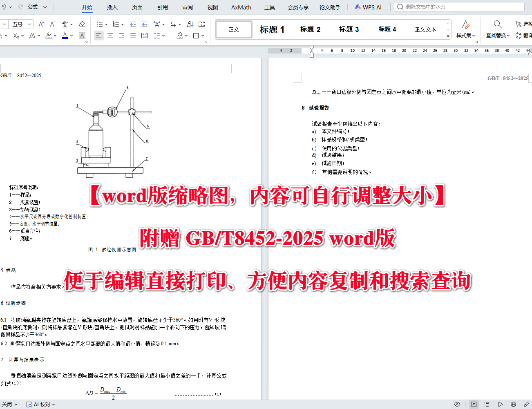This screenshot has height=409, width=532.
Task: Select the 样式集 style set brush icon
Action: click(466, 26)
